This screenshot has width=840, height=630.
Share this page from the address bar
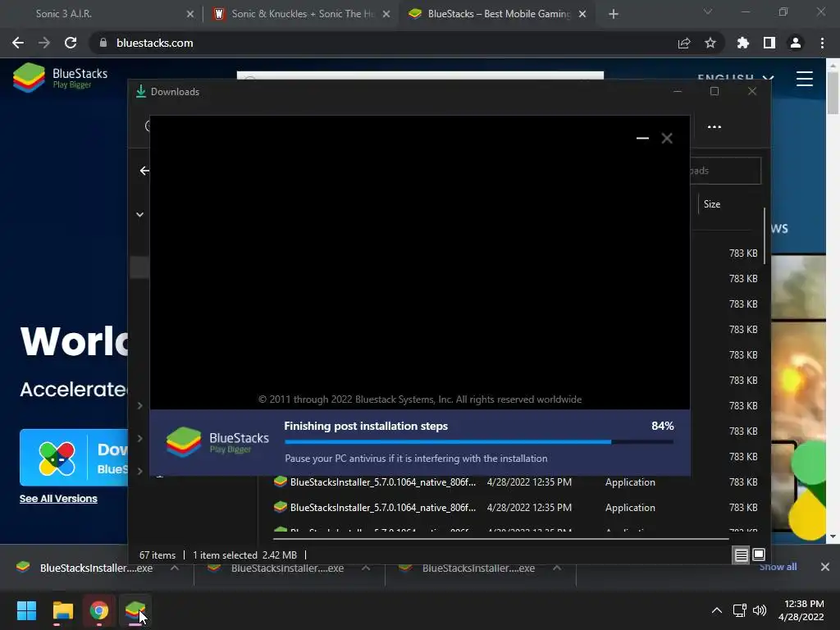684,43
